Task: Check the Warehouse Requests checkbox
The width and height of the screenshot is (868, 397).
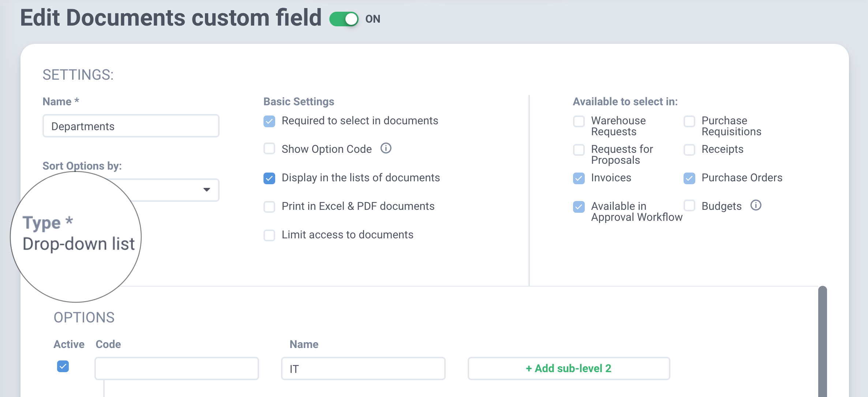Action: 579,121
